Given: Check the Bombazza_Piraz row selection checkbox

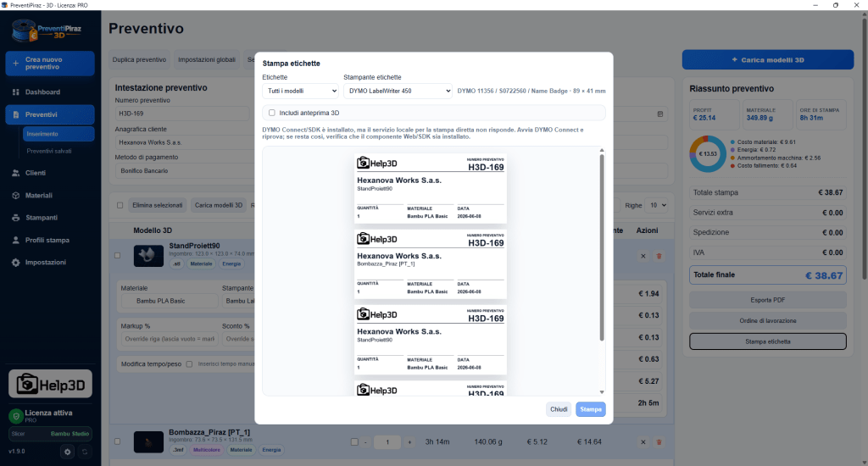Looking at the screenshot, I should click(117, 441).
